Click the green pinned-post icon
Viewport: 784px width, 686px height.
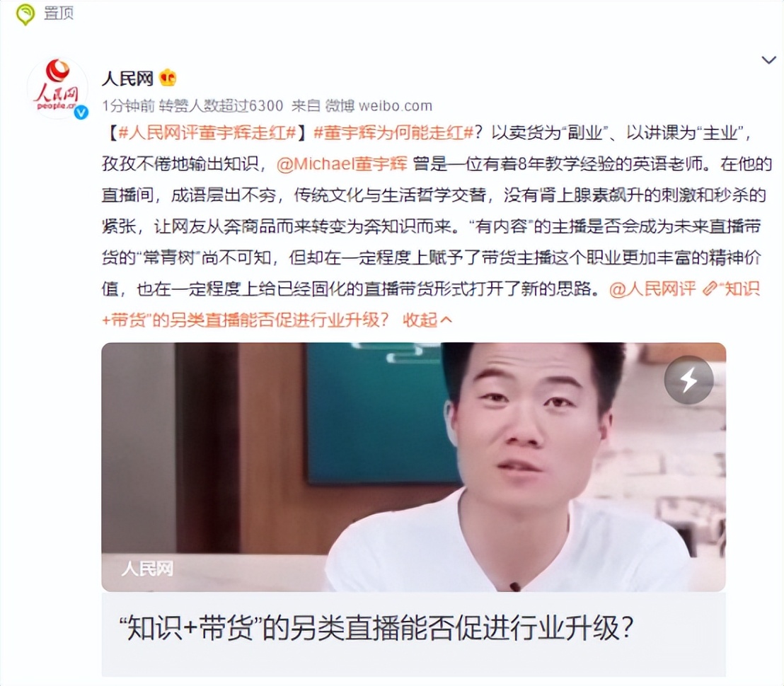click(x=25, y=13)
